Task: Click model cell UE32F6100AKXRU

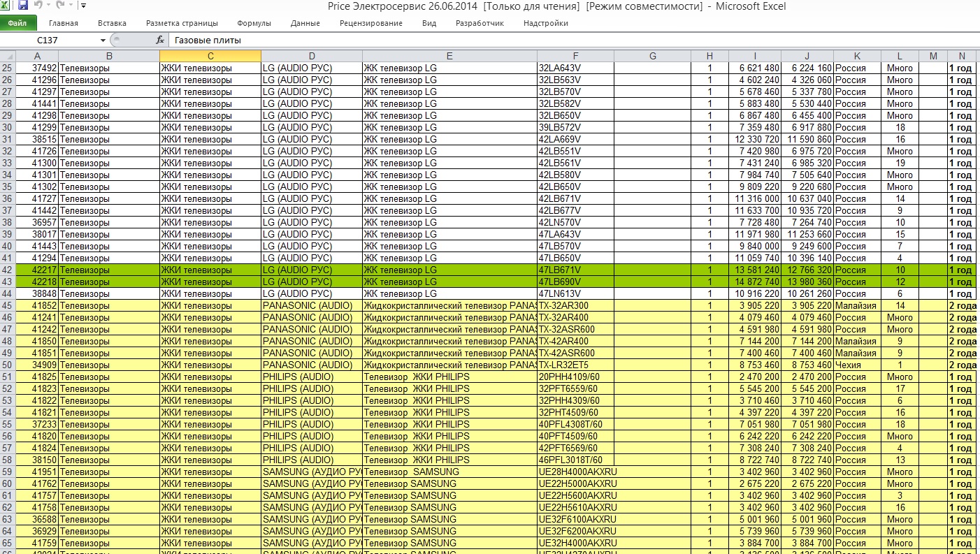Action: point(577,519)
